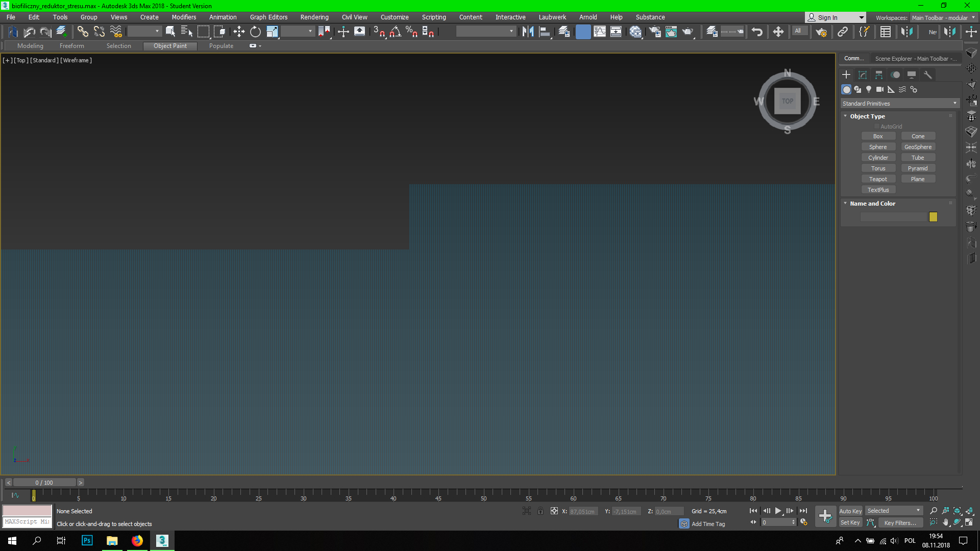Viewport: 980px width, 551px height.
Task: Open the MAXScript Listener icon
Action: (x=27, y=521)
